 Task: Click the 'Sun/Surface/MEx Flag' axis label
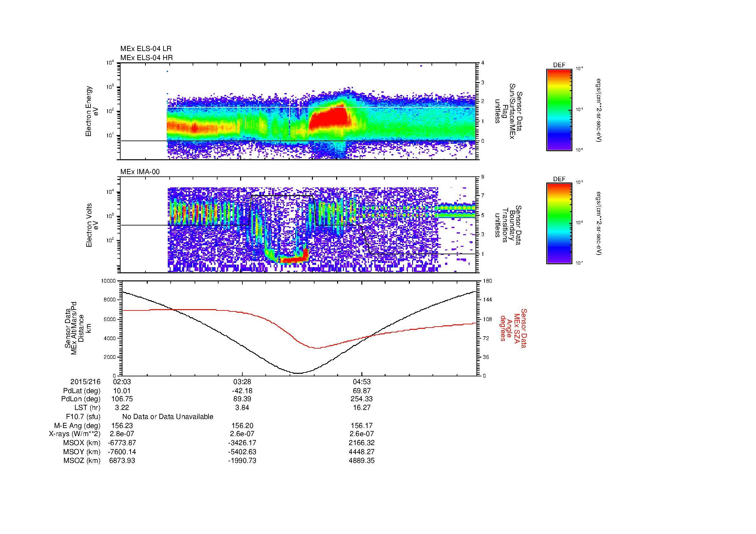[x=508, y=111]
